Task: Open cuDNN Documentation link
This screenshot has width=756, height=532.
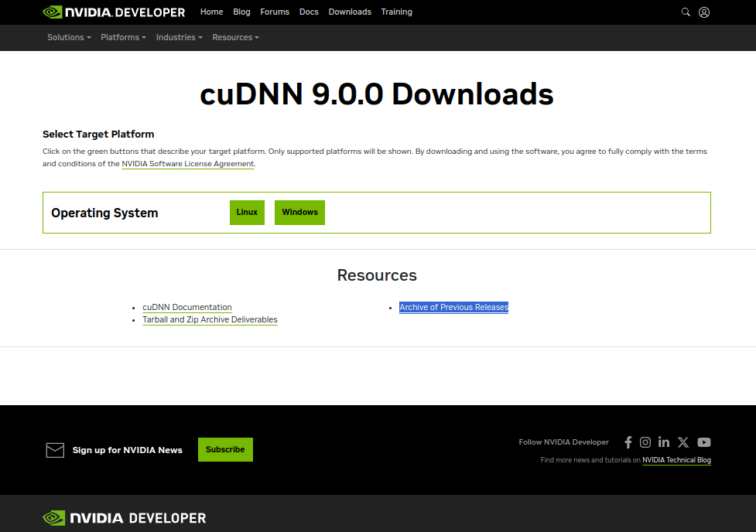Action: (x=187, y=308)
